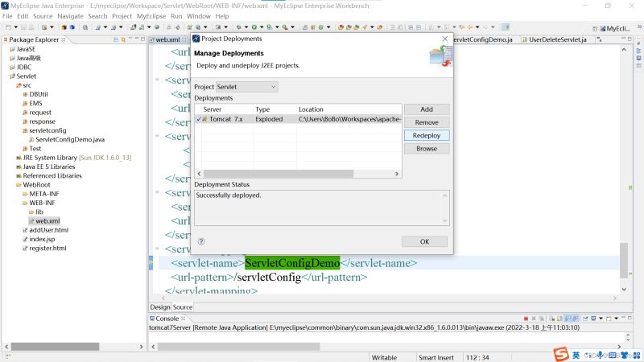Click the Redeploy button
This screenshot has height=362, width=644.
(x=427, y=135)
